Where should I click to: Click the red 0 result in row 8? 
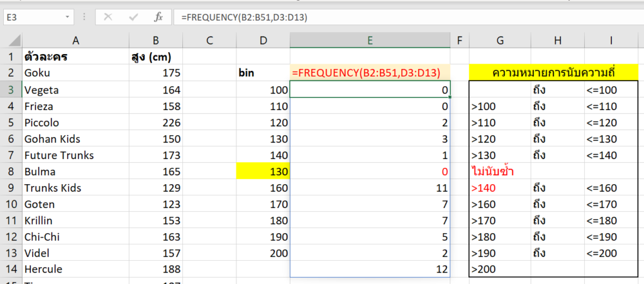pyautogui.click(x=370, y=171)
